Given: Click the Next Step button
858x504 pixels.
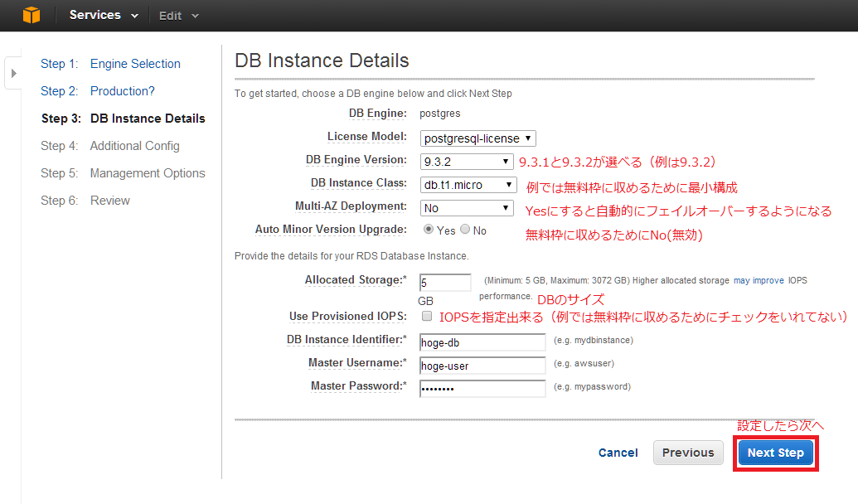Looking at the screenshot, I should pyautogui.click(x=775, y=453).
